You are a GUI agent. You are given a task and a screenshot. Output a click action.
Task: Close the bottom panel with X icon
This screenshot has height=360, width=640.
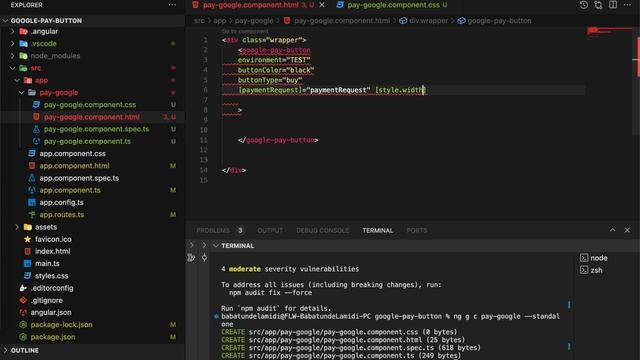(627, 230)
